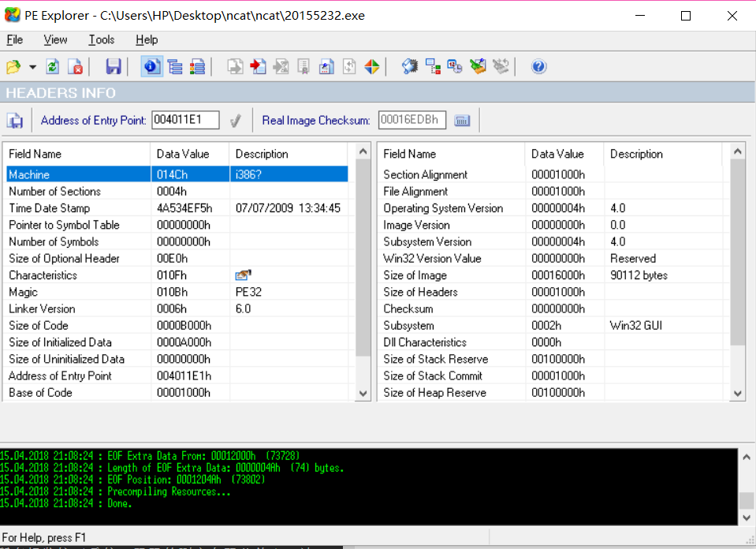Click right table Field Name column header
Viewport: 756px width, 549px height.
coord(451,154)
